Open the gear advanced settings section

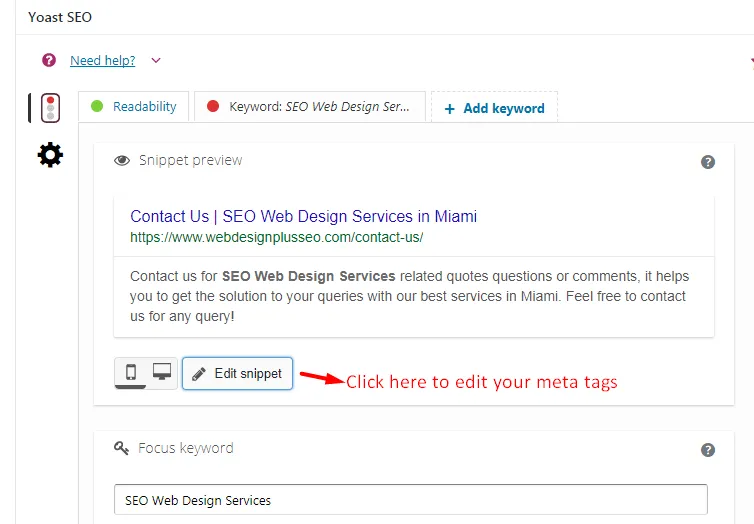[x=49, y=155]
